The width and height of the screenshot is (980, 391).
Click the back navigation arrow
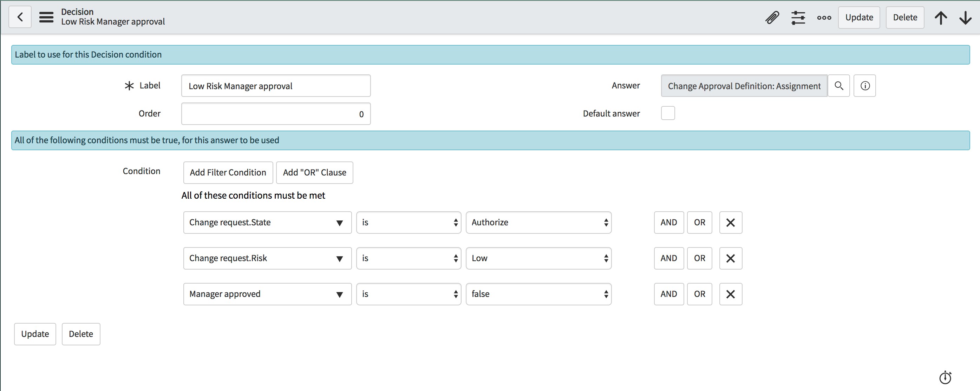tap(20, 17)
